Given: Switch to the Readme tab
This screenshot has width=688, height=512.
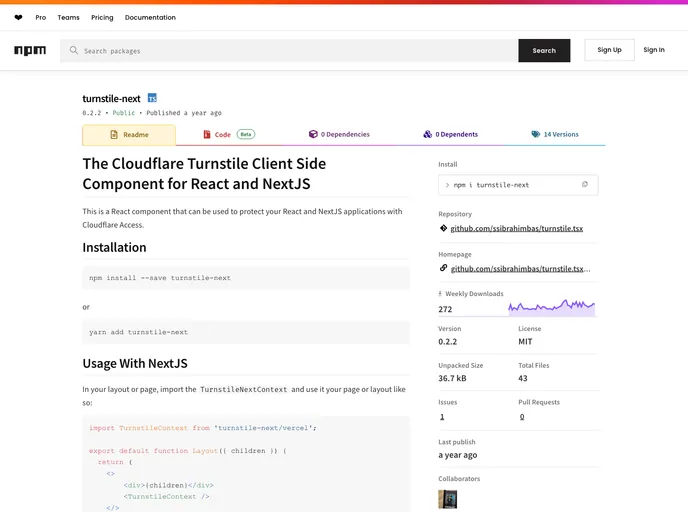Looking at the screenshot, I should (x=129, y=135).
